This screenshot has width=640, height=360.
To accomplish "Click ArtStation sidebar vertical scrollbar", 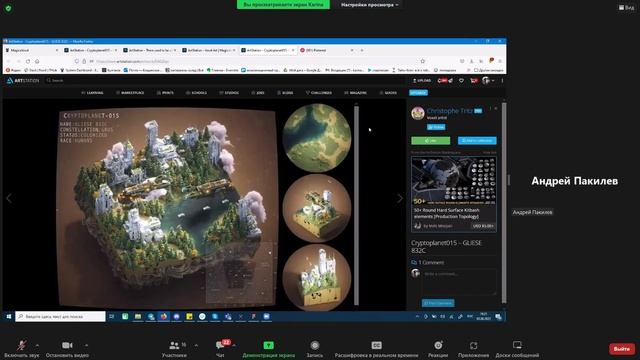I will (504, 202).
